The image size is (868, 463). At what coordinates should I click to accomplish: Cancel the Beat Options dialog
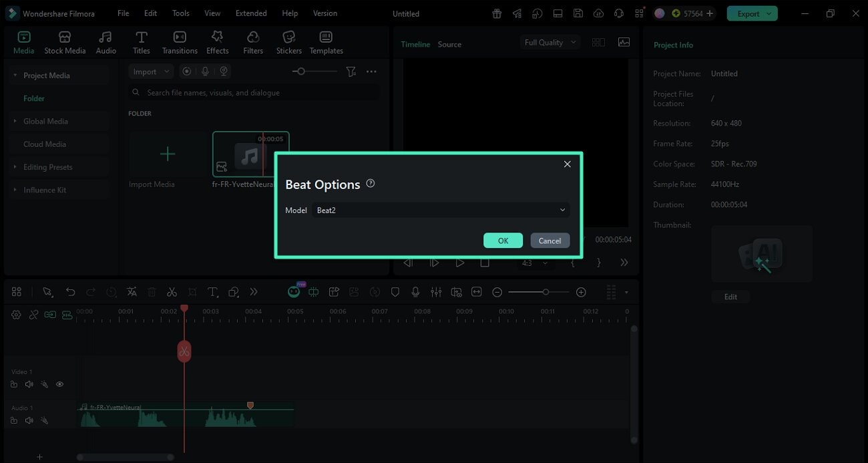[x=550, y=241]
